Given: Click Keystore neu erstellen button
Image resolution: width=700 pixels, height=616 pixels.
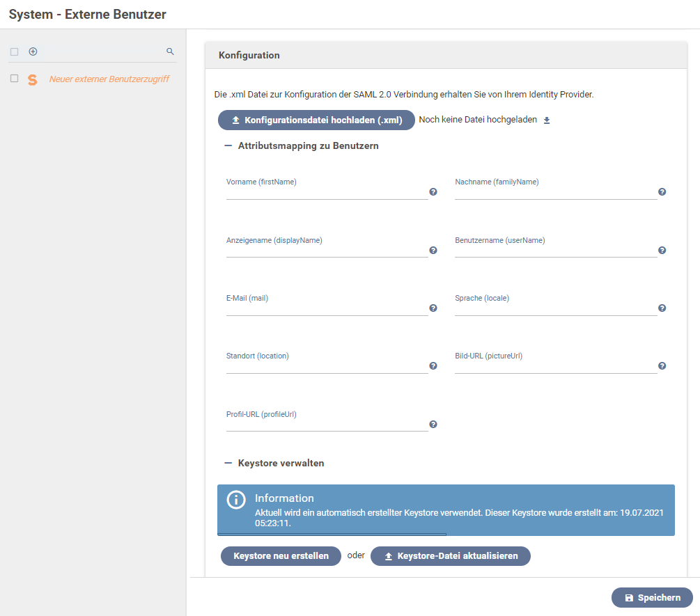Looking at the screenshot, I should click(281, 556).
